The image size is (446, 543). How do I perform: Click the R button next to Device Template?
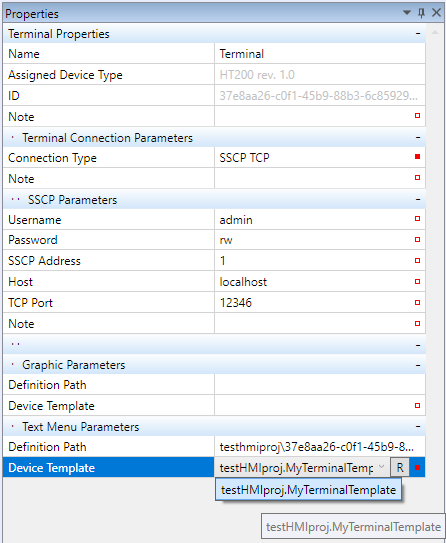point(400,467)
